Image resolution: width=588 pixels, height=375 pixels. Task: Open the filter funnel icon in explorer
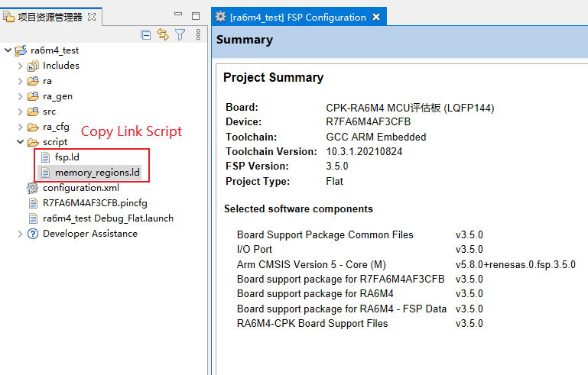click(180, 34)
